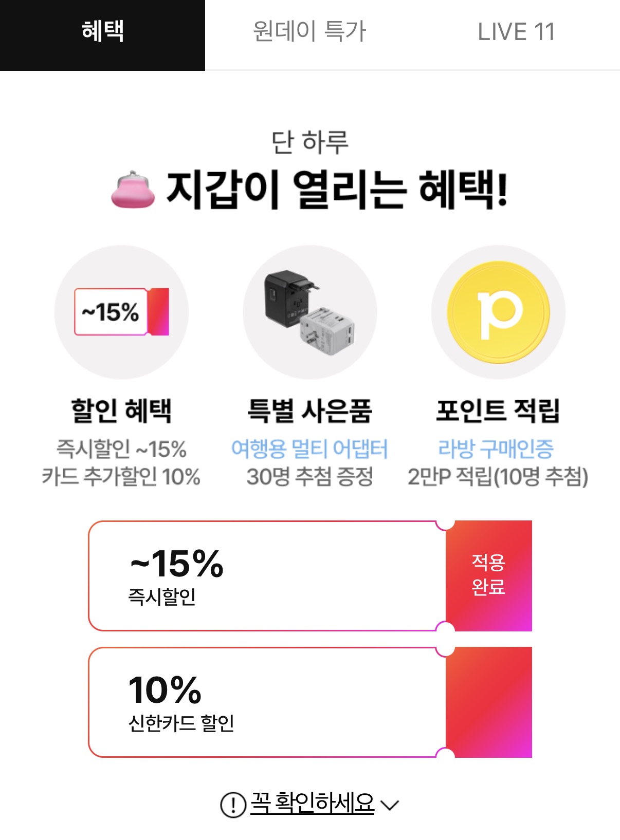This screenshot has height=840, width=620.
Task: Click the exclamation info circle icon
Action: pos(233,804)
